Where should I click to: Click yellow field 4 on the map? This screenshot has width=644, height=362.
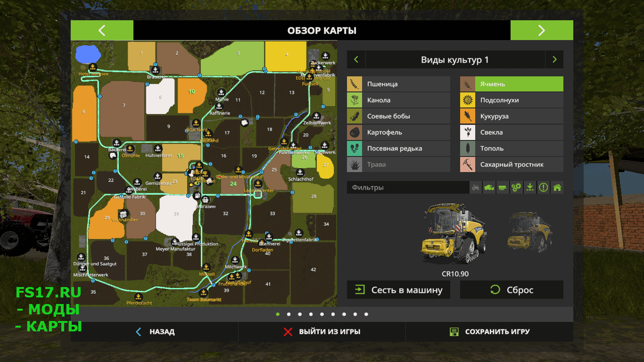(286, 56)
